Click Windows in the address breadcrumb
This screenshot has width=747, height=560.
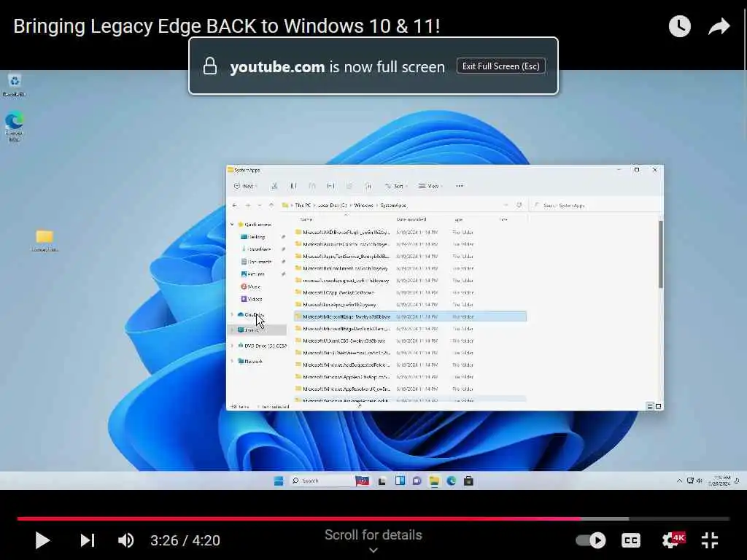(x=363, y=205)
